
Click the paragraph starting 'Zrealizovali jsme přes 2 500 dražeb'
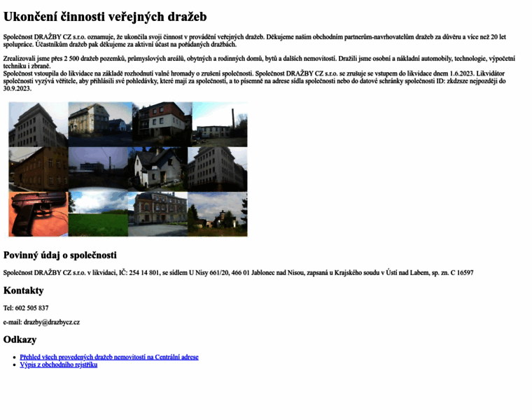(259, 62)
